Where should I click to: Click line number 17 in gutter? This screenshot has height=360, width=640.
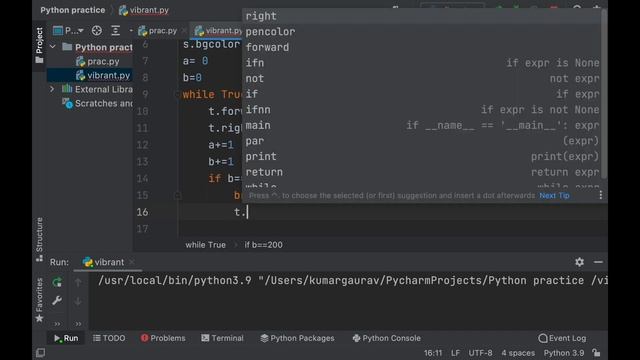[142, 229]
